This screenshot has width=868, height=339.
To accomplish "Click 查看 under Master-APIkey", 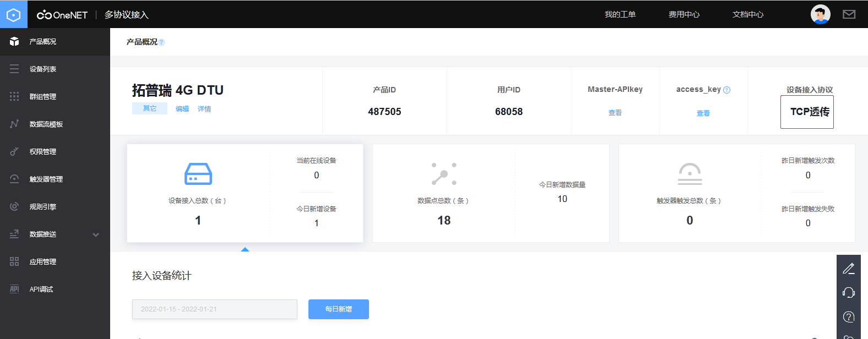I will pyautogui.click(x=615, y=113).
